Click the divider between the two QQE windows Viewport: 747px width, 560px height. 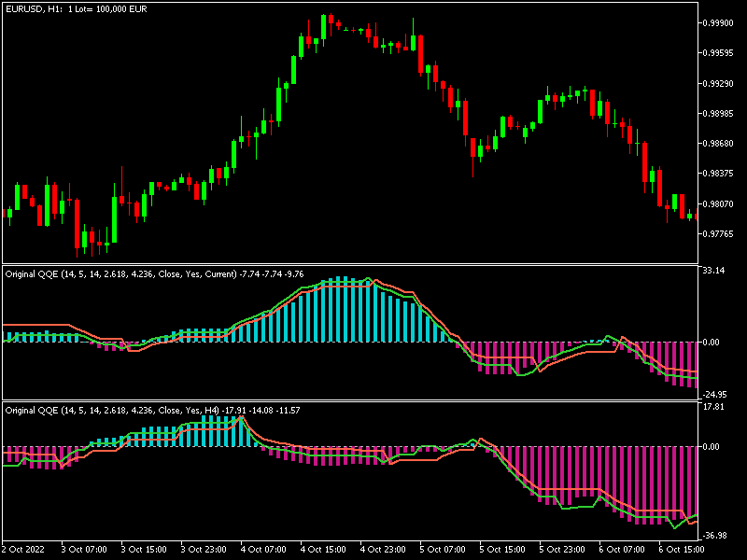350,400
